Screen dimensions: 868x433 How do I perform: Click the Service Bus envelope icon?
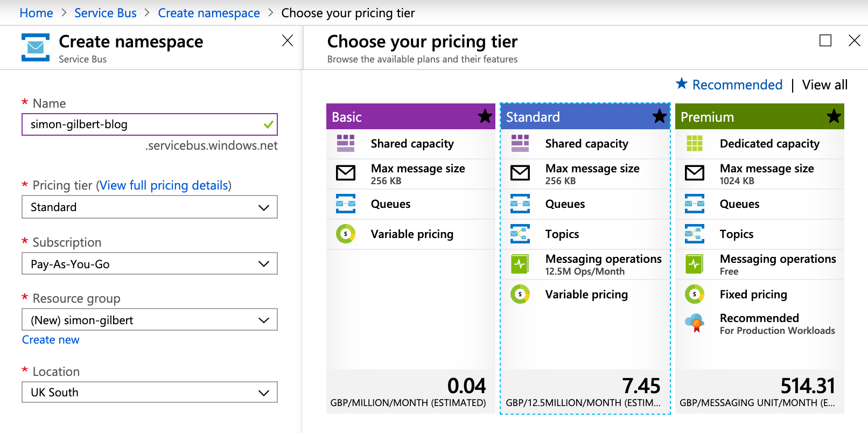[x=36, y=47]
